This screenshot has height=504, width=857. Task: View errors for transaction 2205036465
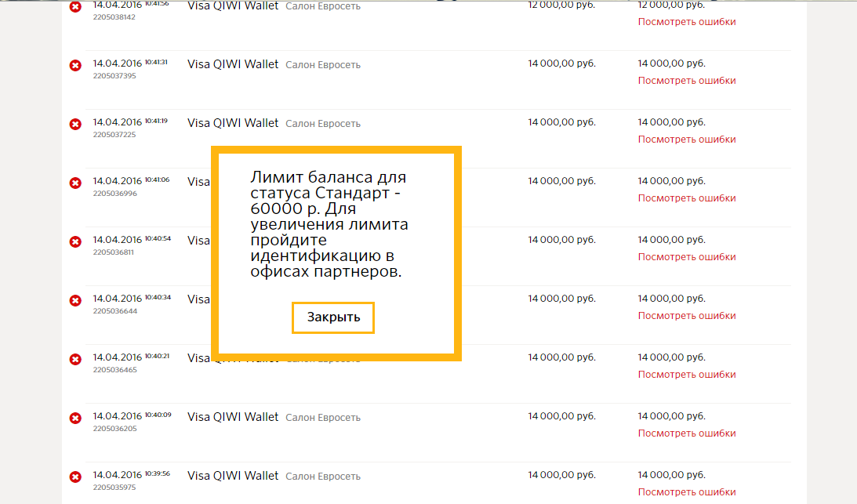pyautogui.click(x=687, y=375)
